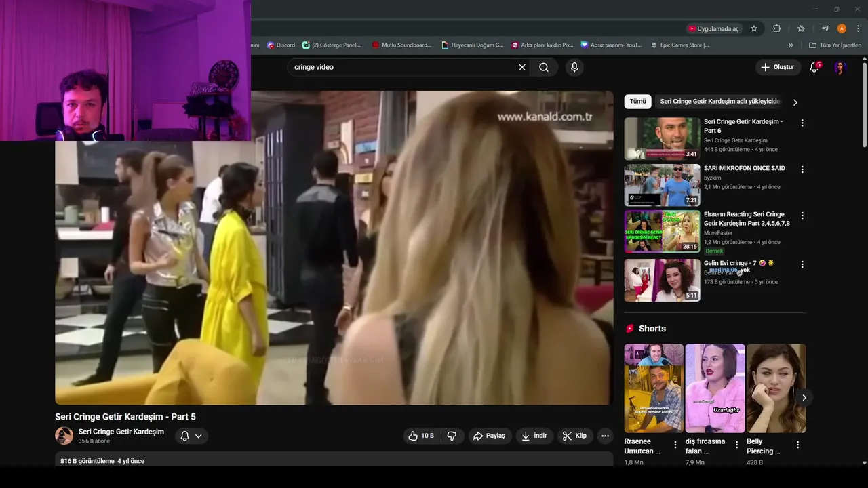Viewport: 868px width, 488px height.
Task: Create a clip with Klip button
Action: (x=574, y=436)
